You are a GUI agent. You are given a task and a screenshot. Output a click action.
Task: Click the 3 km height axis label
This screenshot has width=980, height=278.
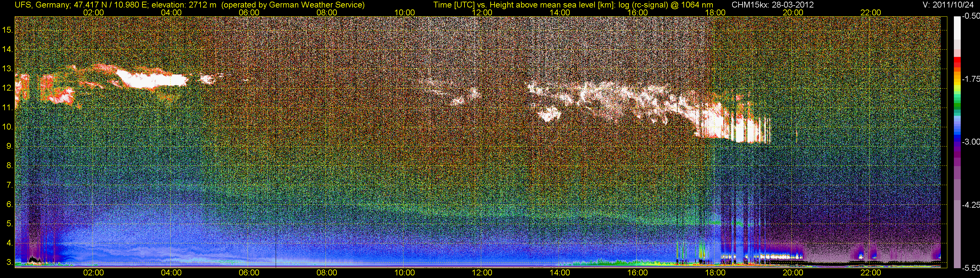click(x=9, y=262)
